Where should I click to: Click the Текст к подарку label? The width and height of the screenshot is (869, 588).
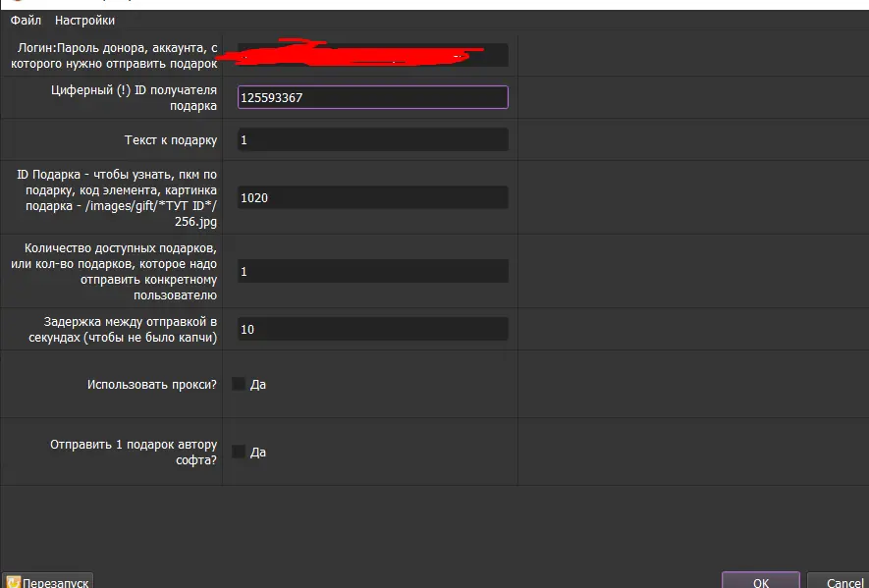171,140
